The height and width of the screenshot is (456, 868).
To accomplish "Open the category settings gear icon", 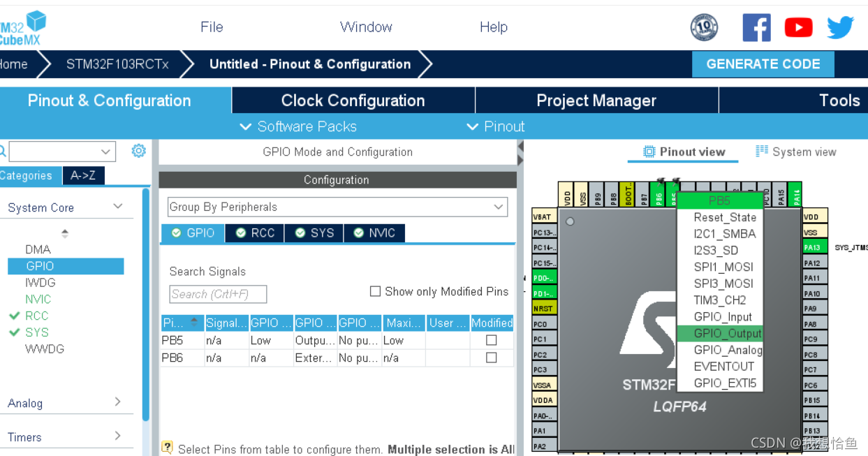I will tap(139, 150).
